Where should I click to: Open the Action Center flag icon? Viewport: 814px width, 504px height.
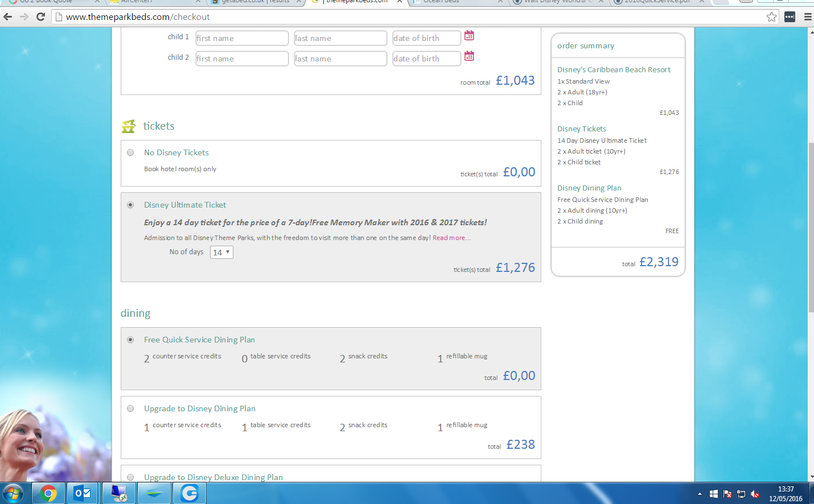(727, 494)
